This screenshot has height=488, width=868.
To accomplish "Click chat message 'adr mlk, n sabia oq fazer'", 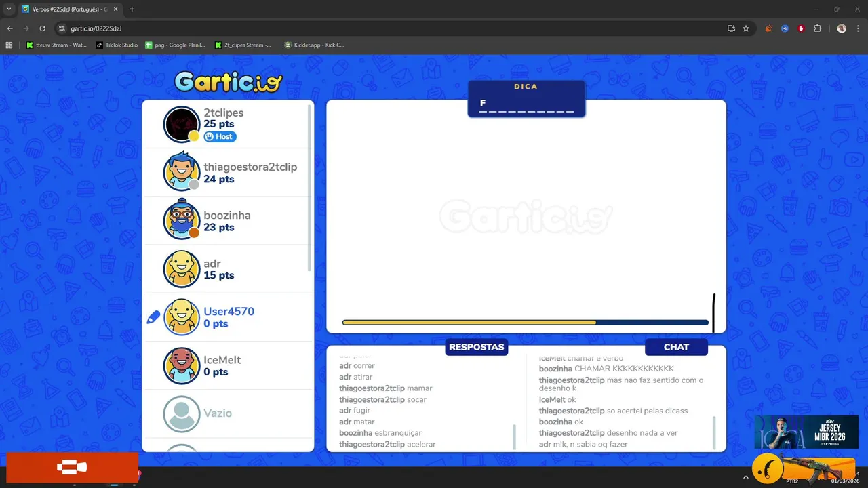I will coord(583,445).
